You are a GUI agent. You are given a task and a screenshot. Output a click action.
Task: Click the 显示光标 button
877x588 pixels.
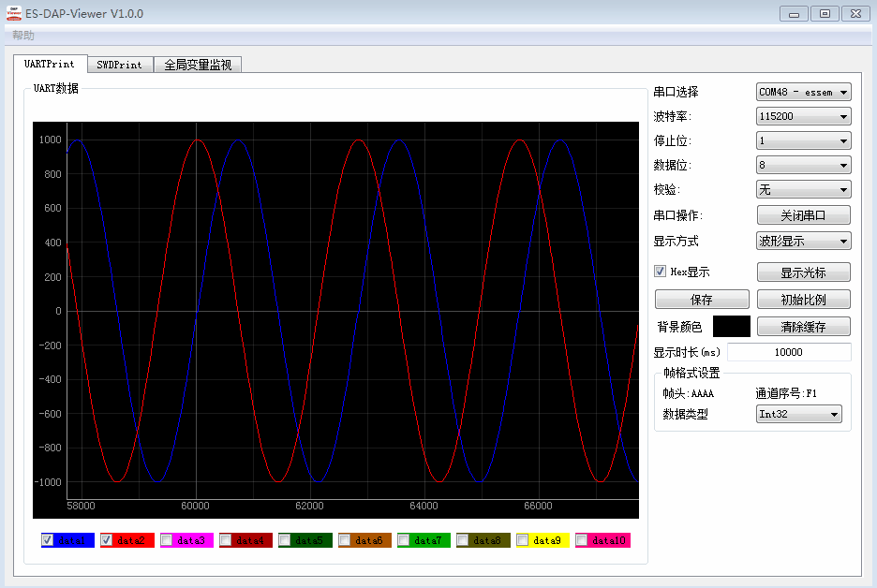click(x=803, y=272)
